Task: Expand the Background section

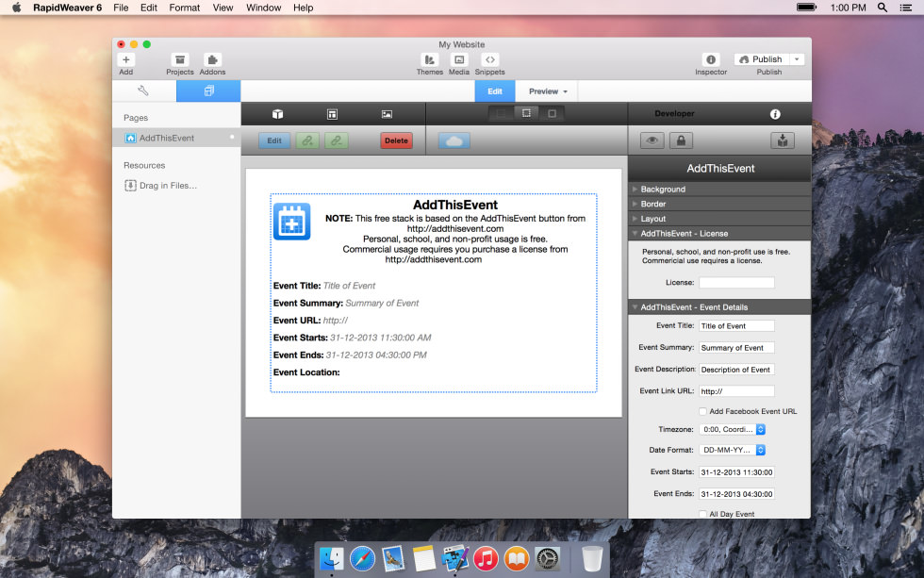Action: [x=719, y=190]
